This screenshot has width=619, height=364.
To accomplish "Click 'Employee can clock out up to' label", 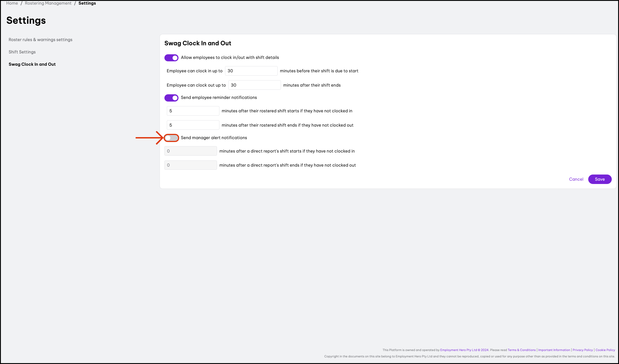I will (x=196, y=85).
